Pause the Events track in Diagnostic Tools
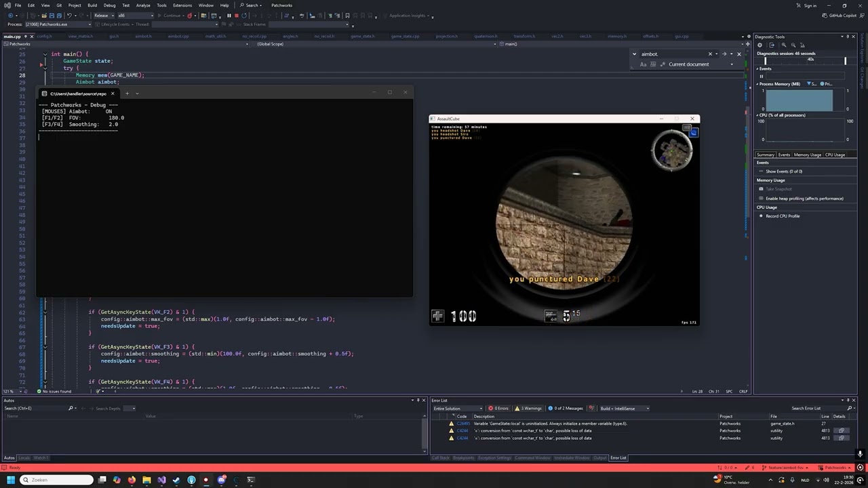 pyautogui.click(x=762, y=76)
